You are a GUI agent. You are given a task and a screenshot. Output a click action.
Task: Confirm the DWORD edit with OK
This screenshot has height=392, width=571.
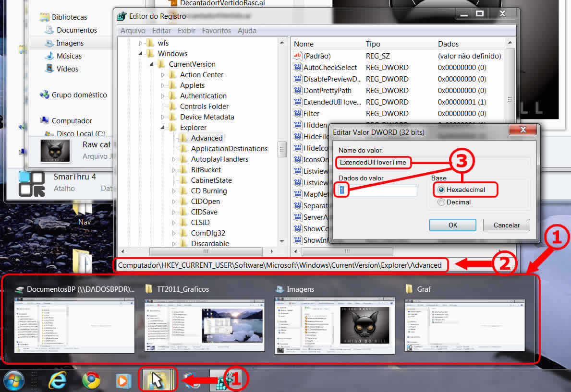[453, 225]
